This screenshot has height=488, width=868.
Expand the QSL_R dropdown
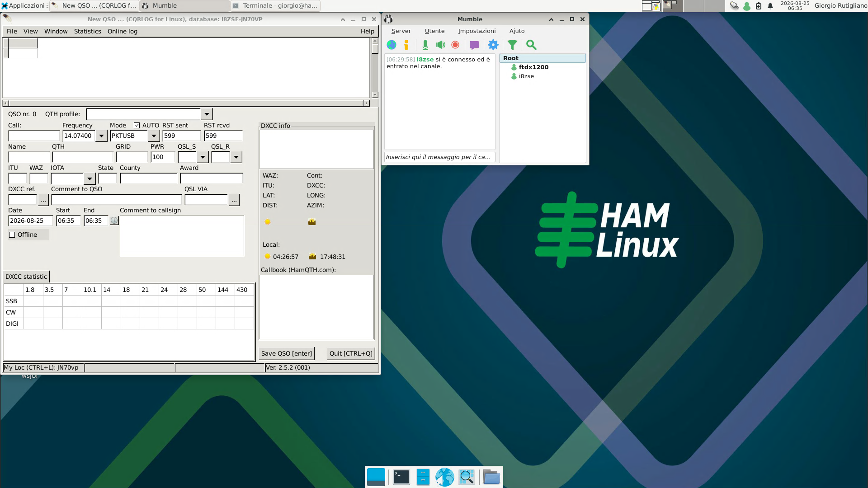(236, 157)
